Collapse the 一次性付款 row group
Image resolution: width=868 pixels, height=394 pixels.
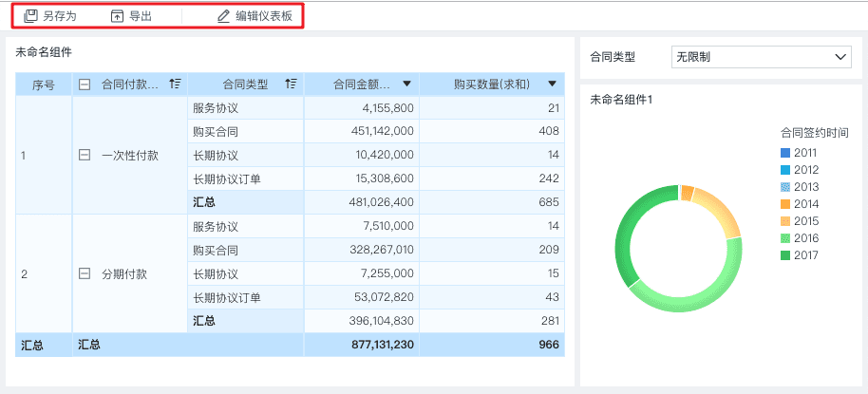click(85, 154)
